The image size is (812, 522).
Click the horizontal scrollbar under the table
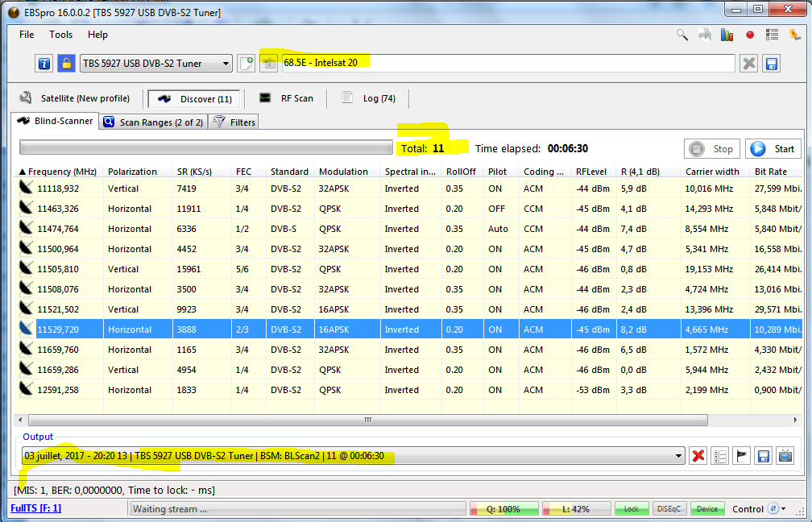click(x=367, y=420)
